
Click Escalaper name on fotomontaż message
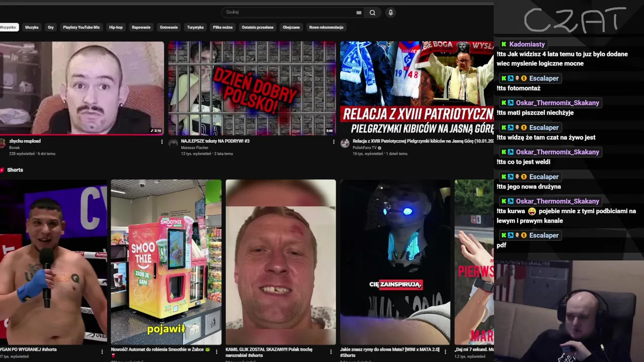click(x=544, y=78)
